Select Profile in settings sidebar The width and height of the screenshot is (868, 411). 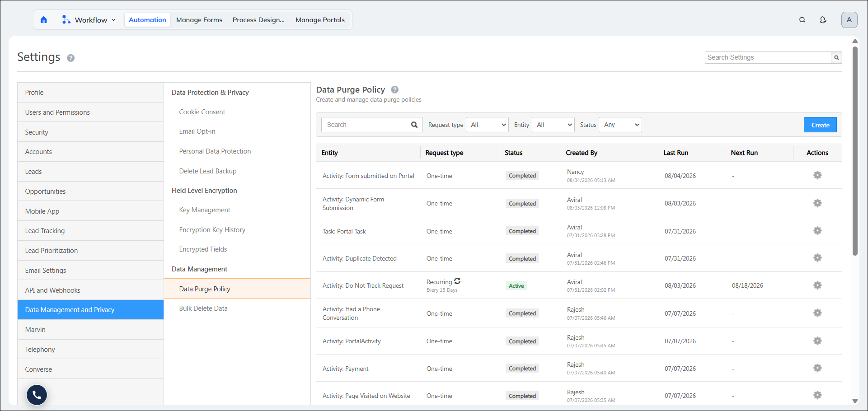(90, 93)
